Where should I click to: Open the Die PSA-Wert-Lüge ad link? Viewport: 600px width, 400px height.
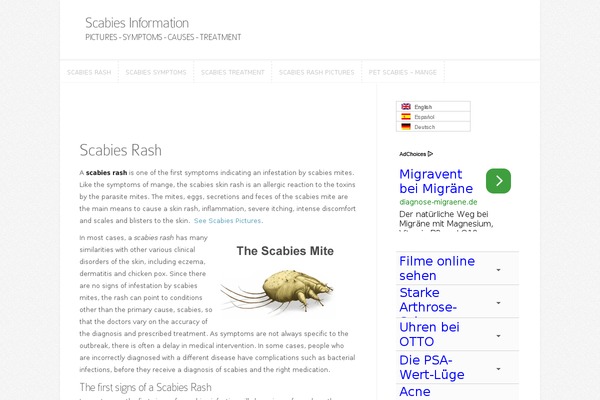432,367
